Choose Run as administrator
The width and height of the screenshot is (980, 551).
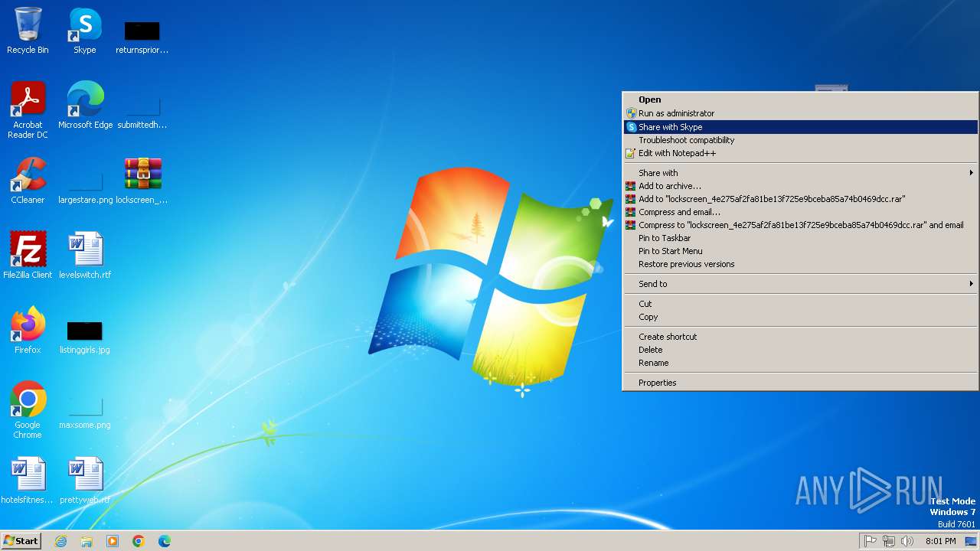pos(801,113)
